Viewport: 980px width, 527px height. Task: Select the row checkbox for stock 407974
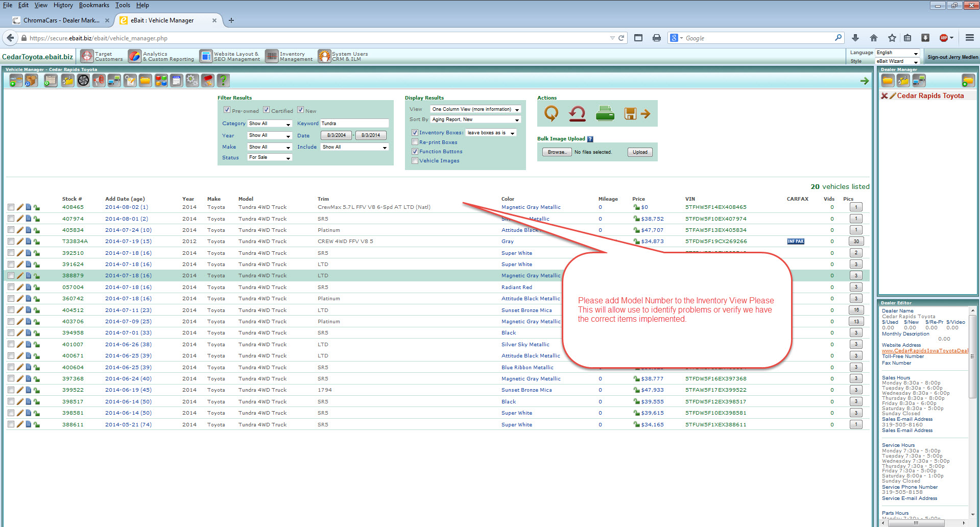[11, 219]
